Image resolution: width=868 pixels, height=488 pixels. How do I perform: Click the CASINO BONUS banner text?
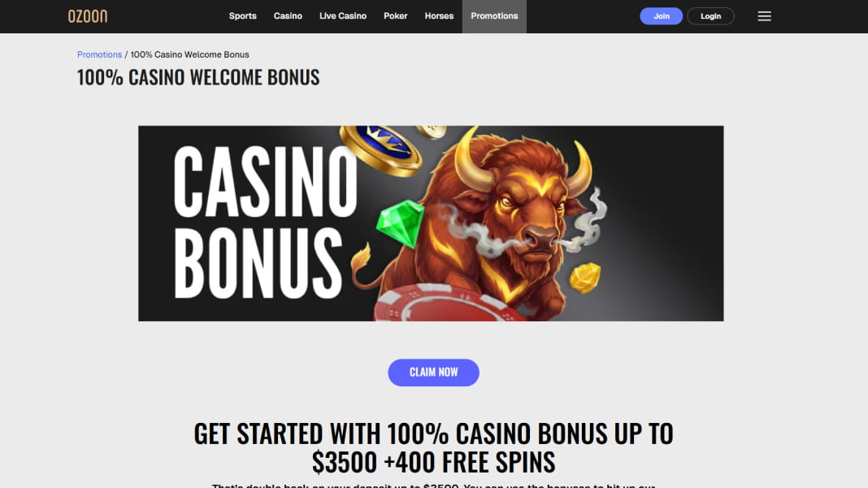click(266, 223)
